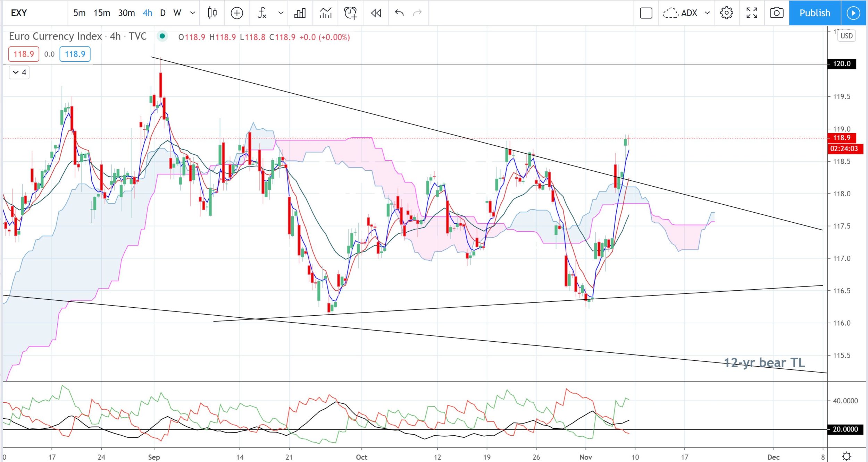The width and height of the screenshot is (868, 462).
Task: Select the 15m timeframe
Action: click(x=102, y=13)
